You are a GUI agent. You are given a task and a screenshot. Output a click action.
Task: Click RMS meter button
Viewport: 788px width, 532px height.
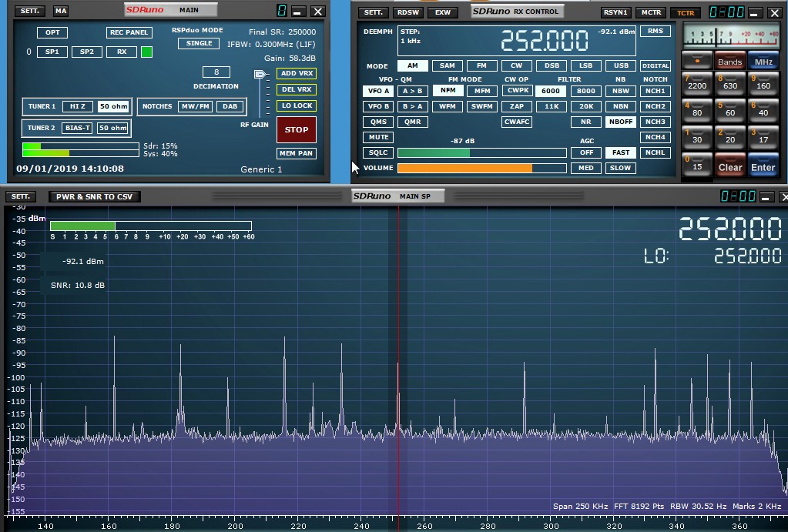[x=656, y=31]
